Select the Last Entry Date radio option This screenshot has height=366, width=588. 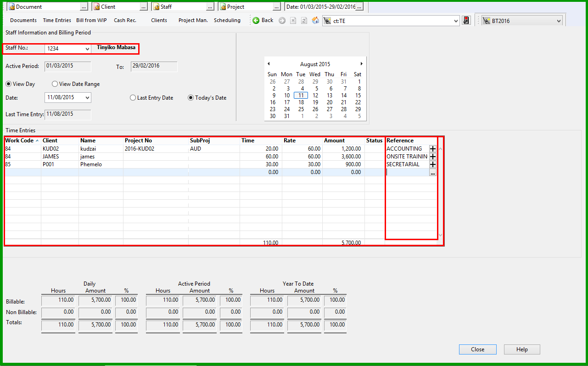click(x=133, y=98)
